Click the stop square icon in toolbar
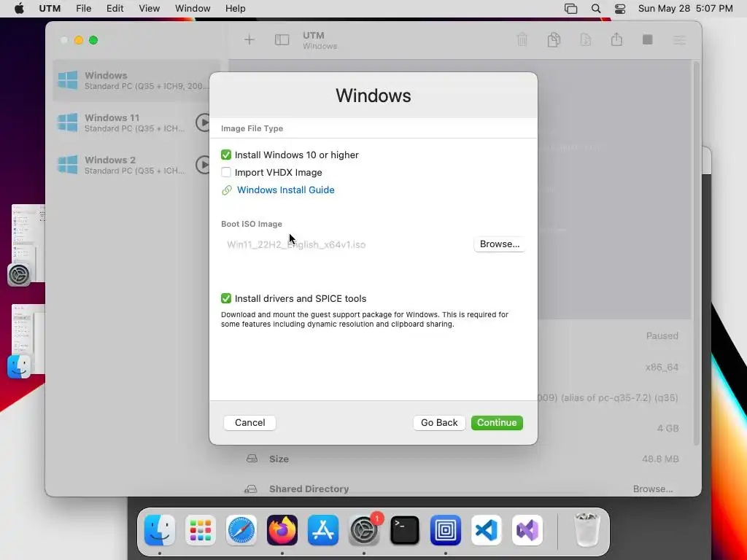 (648, 39)
